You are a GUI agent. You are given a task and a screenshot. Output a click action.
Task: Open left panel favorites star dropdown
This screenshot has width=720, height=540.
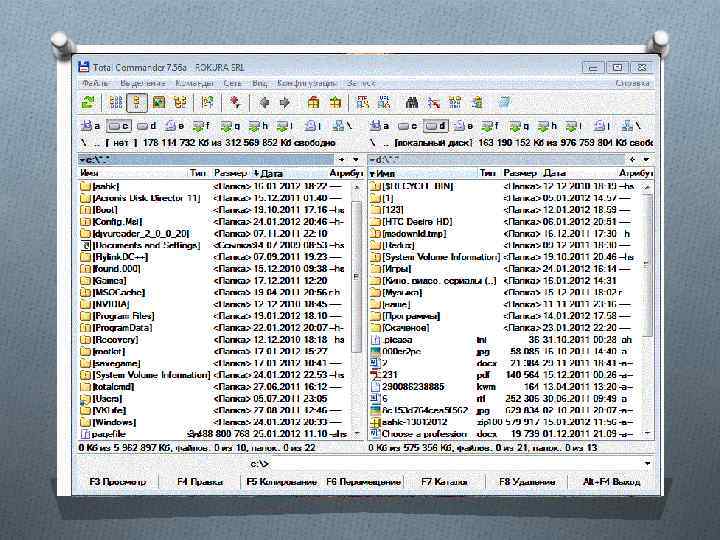[342, 159]
